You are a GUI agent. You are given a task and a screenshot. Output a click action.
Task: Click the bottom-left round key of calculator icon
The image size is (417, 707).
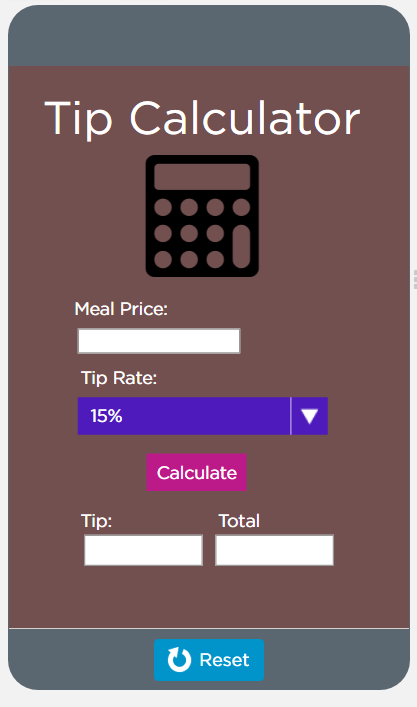click(x=163, y=260)
